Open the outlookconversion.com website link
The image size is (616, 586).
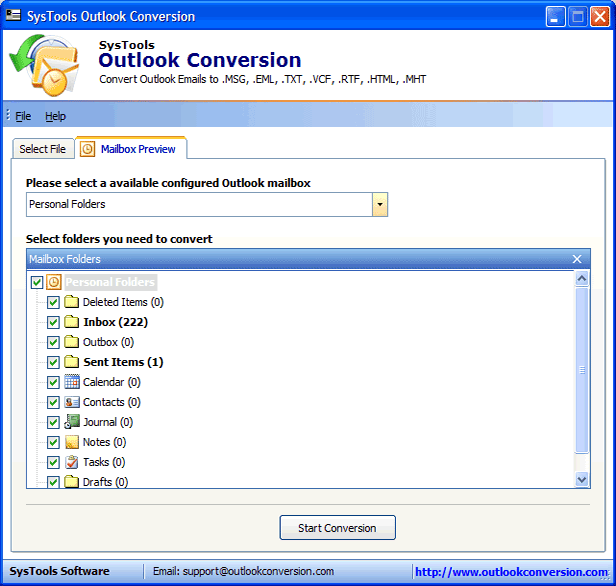(x=512, y=572)
